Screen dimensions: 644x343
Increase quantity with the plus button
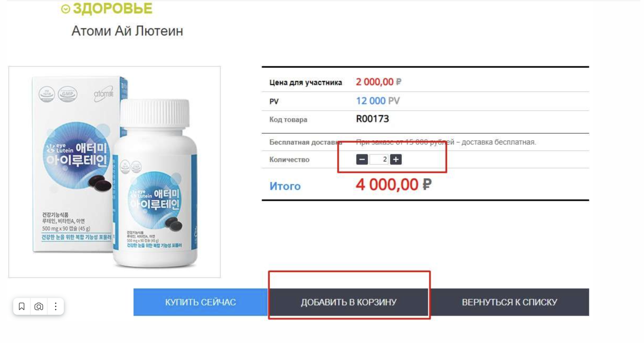396,159
